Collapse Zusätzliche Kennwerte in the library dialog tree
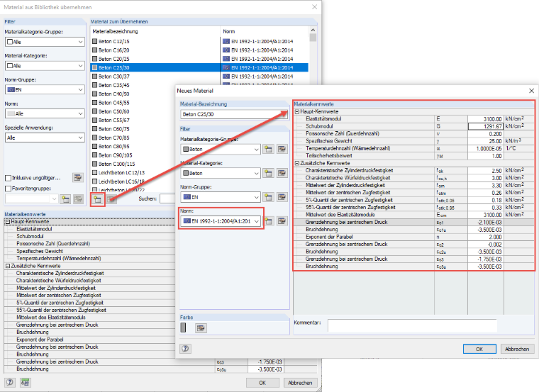 tap(8, 266)
